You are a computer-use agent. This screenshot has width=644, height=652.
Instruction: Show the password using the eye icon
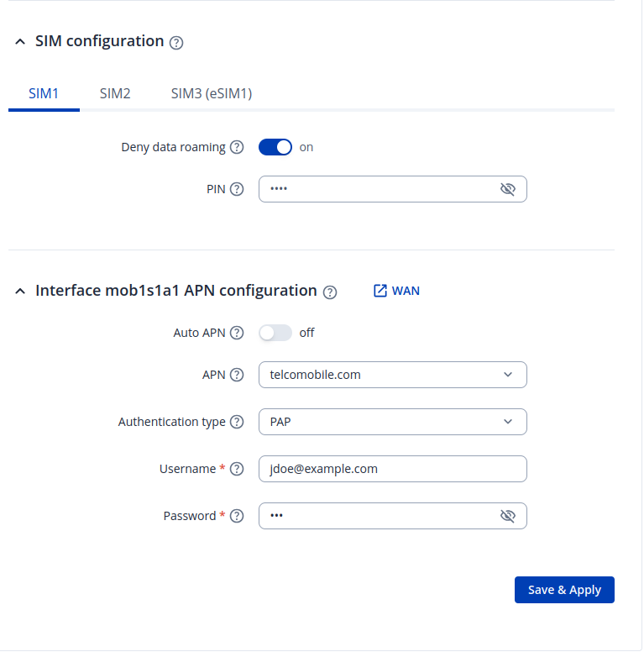tap(507, 516)
